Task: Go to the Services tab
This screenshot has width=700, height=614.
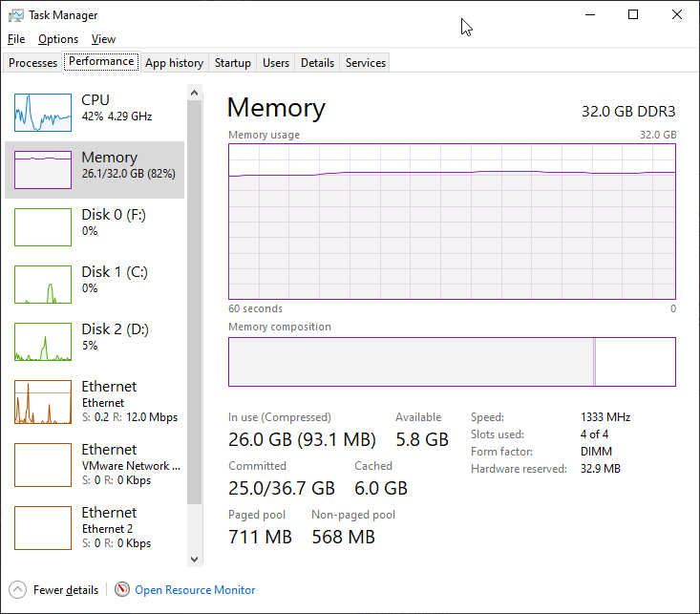Action: (x=366, y=63)
